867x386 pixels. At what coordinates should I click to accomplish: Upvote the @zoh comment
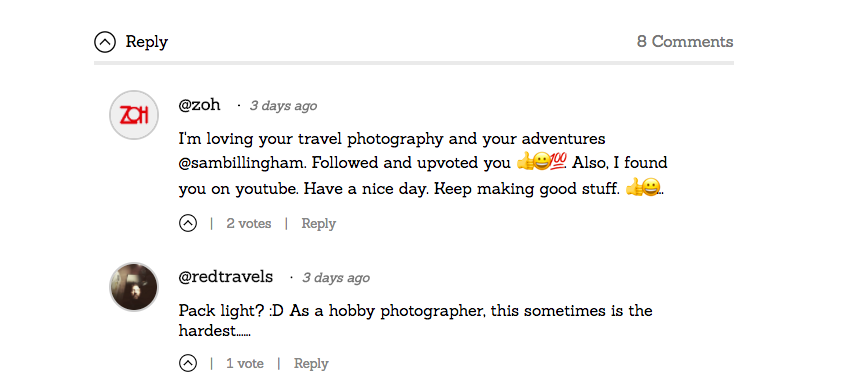[x=188, y=223]
